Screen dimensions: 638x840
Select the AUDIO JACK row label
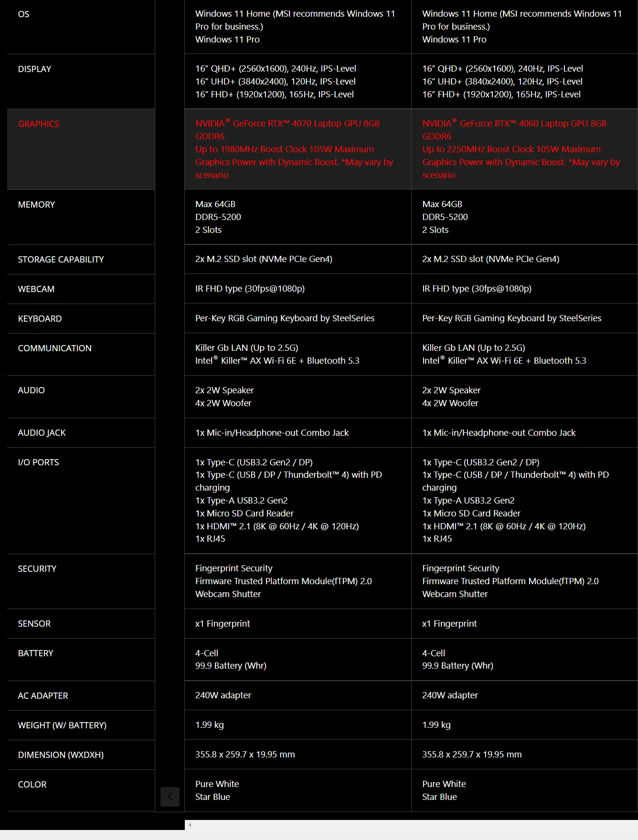pos(42,433)
